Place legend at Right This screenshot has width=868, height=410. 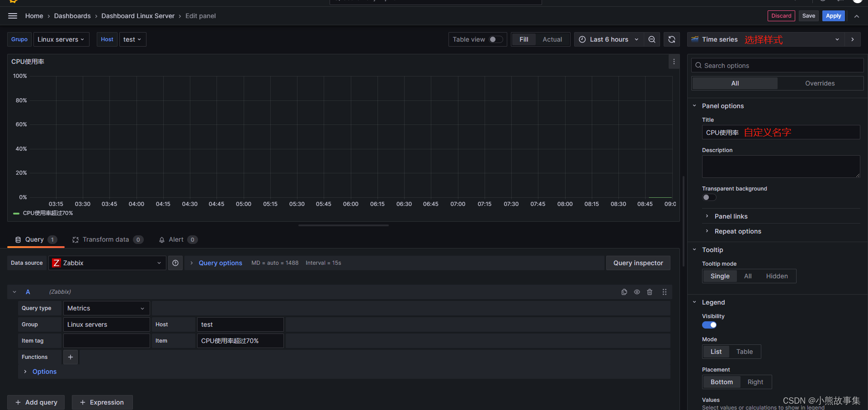pos(755,382)
